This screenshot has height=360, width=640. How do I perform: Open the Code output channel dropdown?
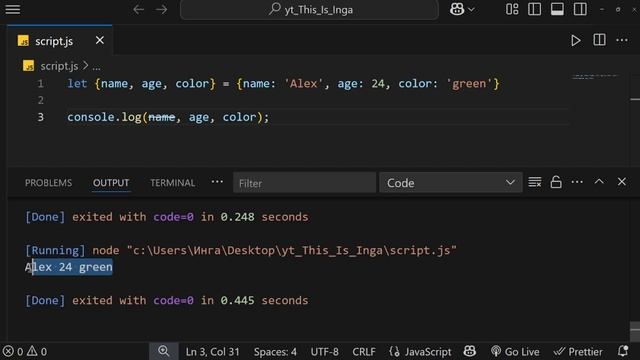point(451,183)
